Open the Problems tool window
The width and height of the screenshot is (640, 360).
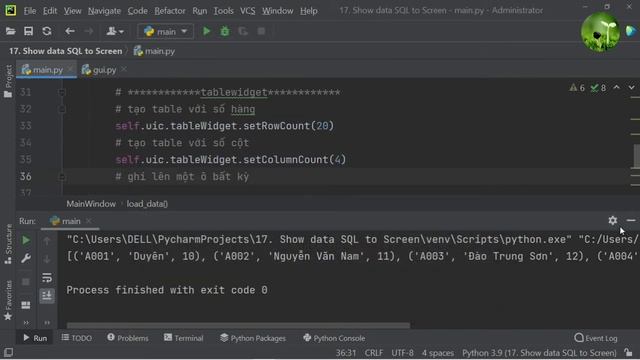pyautogui.click(x=128, y=338)
